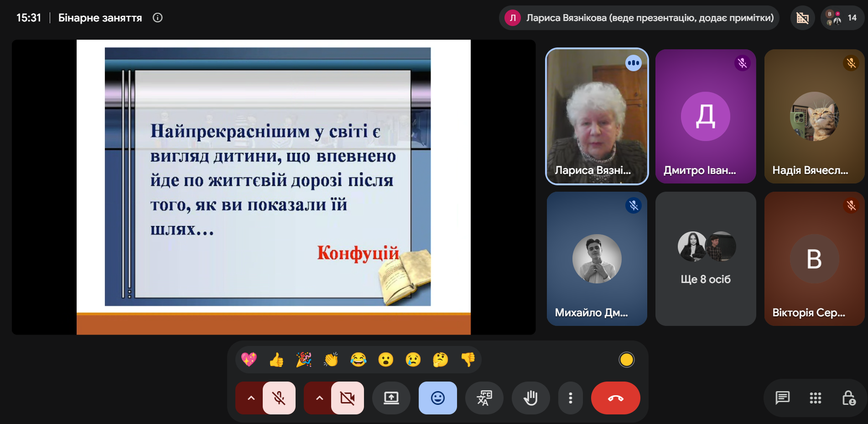The width and height of the screenshot is (868, 424).
Task: Click the Бінарне заняття meeting title
Action: click(100, 18)
